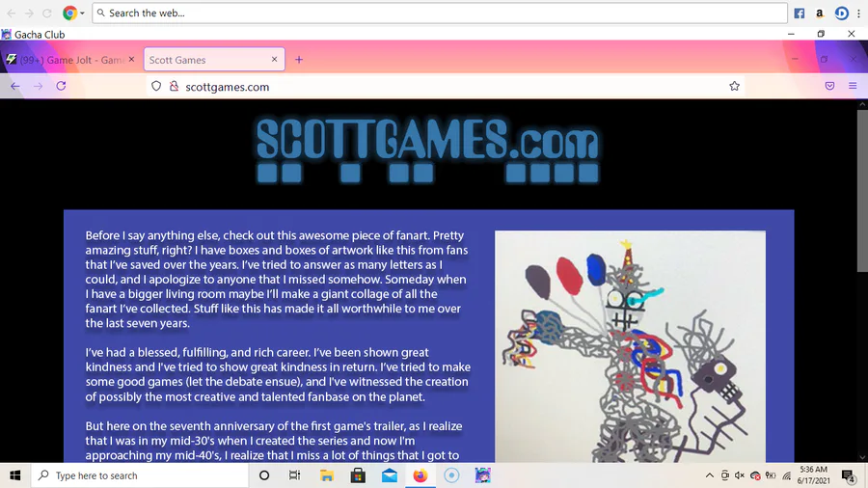Click the Firefox taskbar icon
The height and width of the screenshot is (488, 868).
420,475
